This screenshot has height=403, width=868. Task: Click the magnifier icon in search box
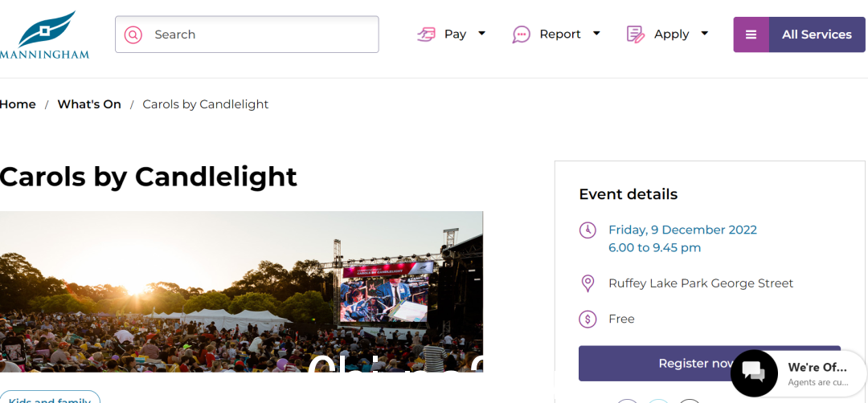133,35
